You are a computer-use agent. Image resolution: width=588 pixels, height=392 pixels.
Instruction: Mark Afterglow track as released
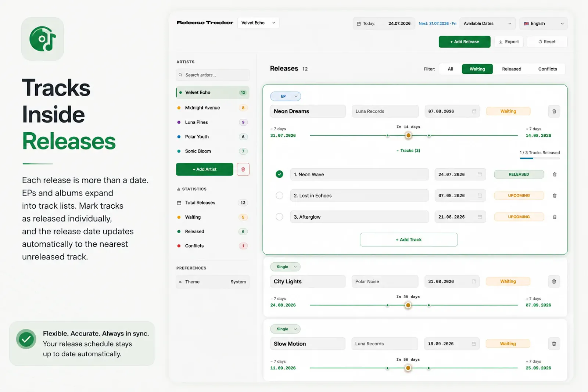(279, 217)
